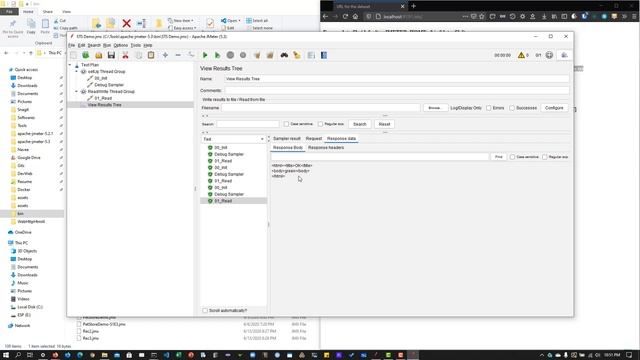Click the warning triangle log indicator
Image resolution: width=640 pixels, height=360 pixels.
[521, 55]
